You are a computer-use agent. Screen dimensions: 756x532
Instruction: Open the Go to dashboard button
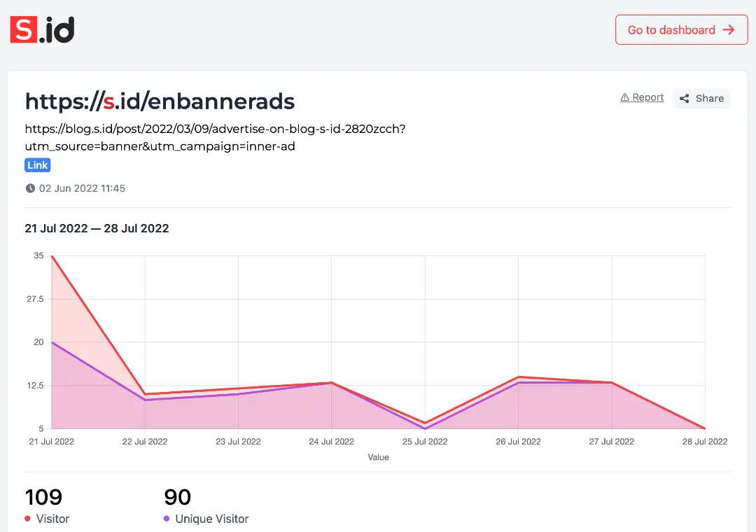(680, 30)
